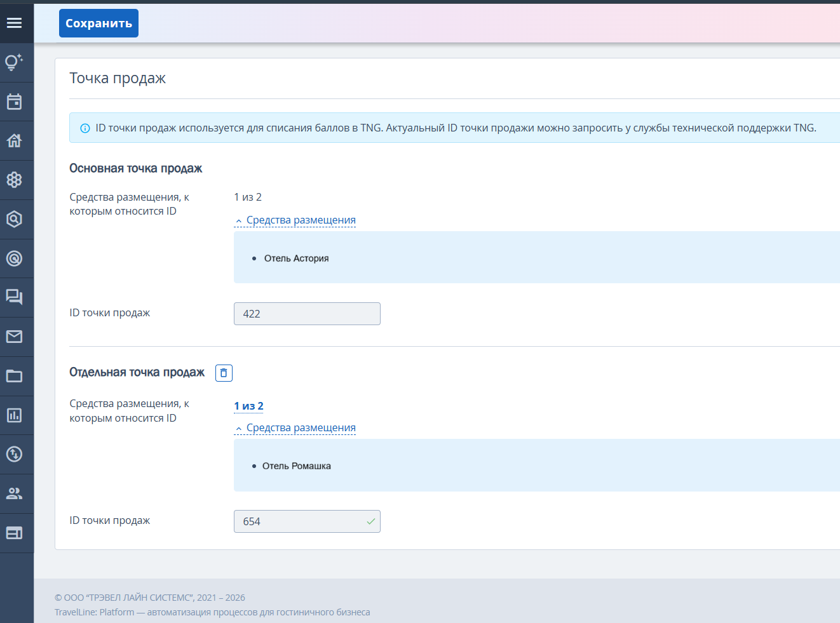Image resolution: width=840 pixels, height=623 pixels.
Task: Open the chat bubbles sidebar icon
Action: tap(14, 297)
